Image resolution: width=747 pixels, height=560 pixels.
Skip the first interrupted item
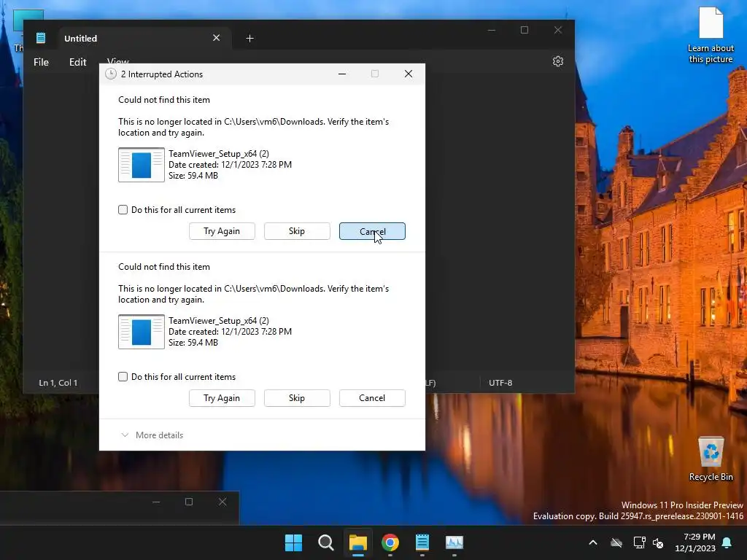[297, 231]
